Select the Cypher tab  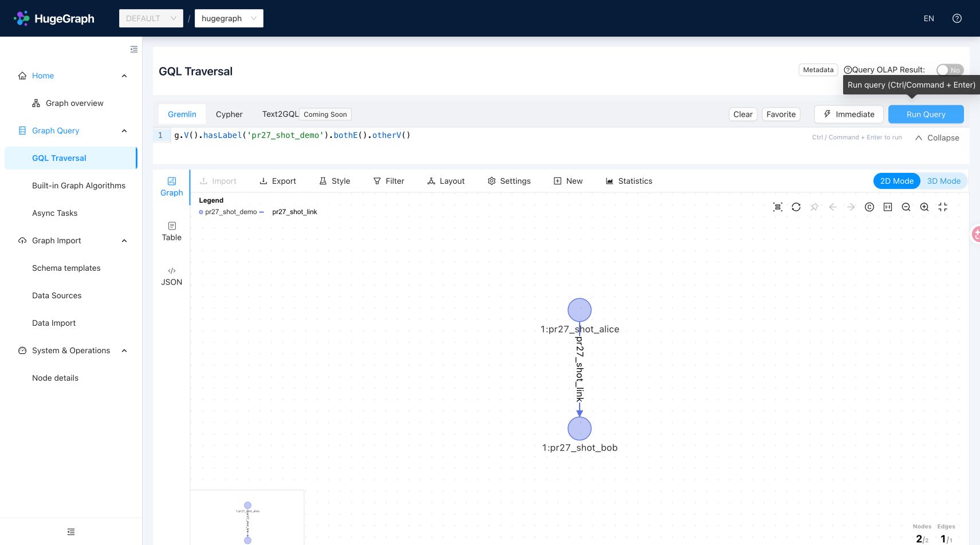(x=229, y=114)
